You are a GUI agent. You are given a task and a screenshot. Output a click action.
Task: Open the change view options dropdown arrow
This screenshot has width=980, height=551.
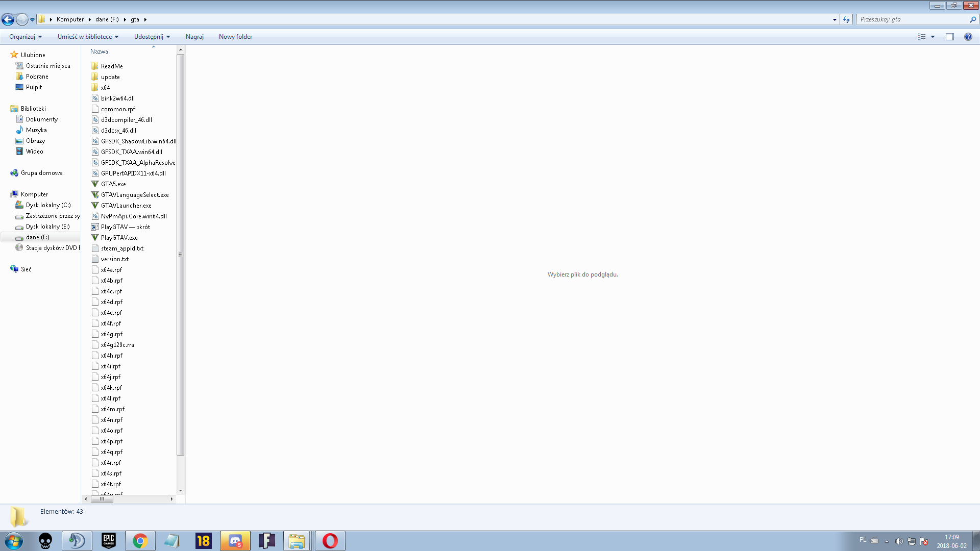pyautogui.click(x=933, y=37)
